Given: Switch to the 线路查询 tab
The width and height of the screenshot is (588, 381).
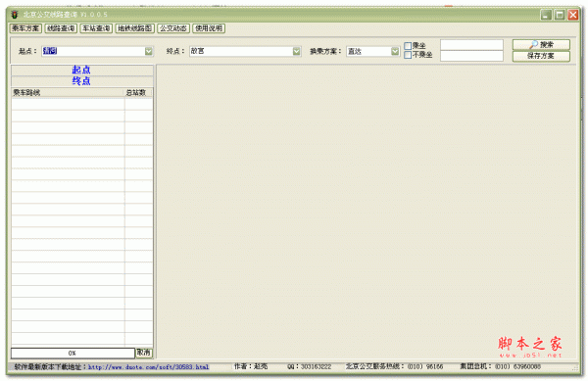Looking at the screenshot, I should (61, 28).
